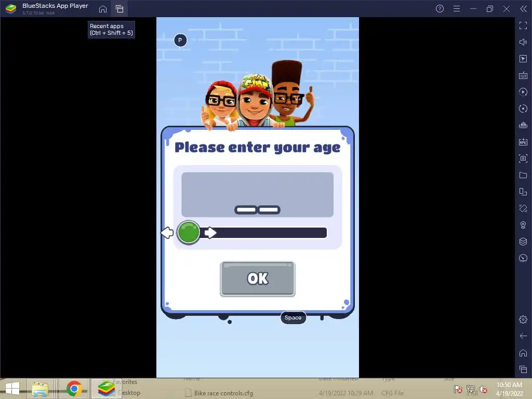
Task: Collapse the right sidebar with double chevron
Action: point(523,9)
